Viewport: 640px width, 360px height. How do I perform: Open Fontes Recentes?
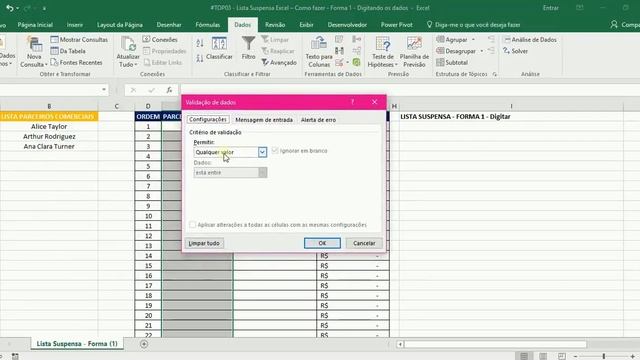pos(76,62)
